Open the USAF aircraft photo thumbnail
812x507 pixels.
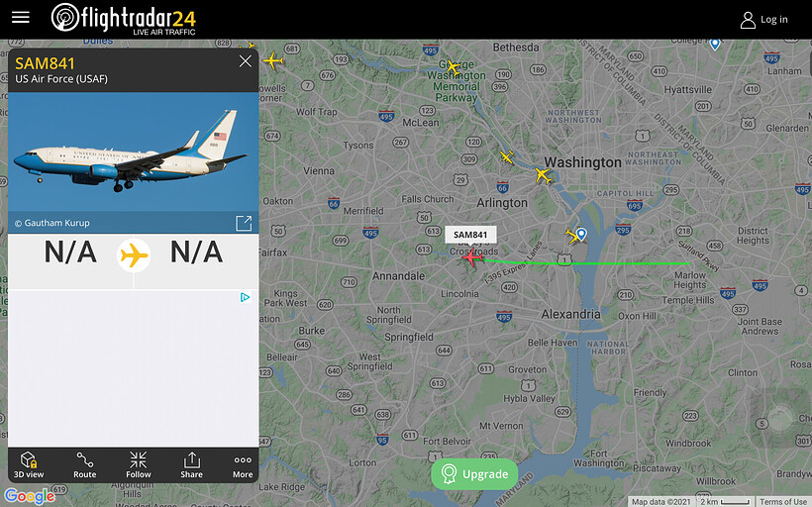(x=133, y=152)
